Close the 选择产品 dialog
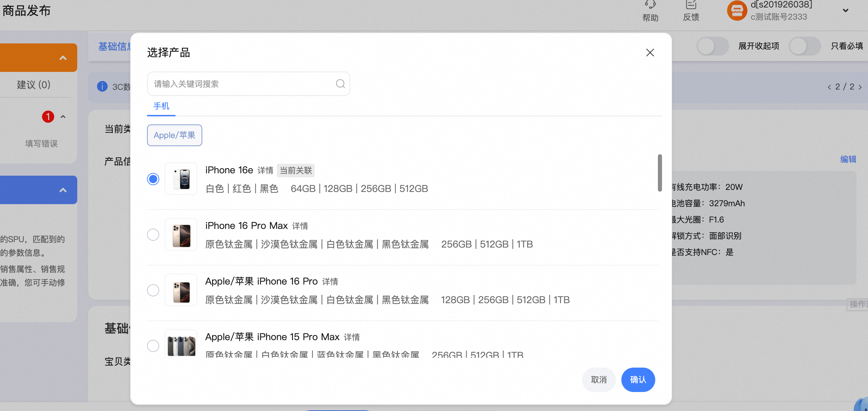 [650, 53]
